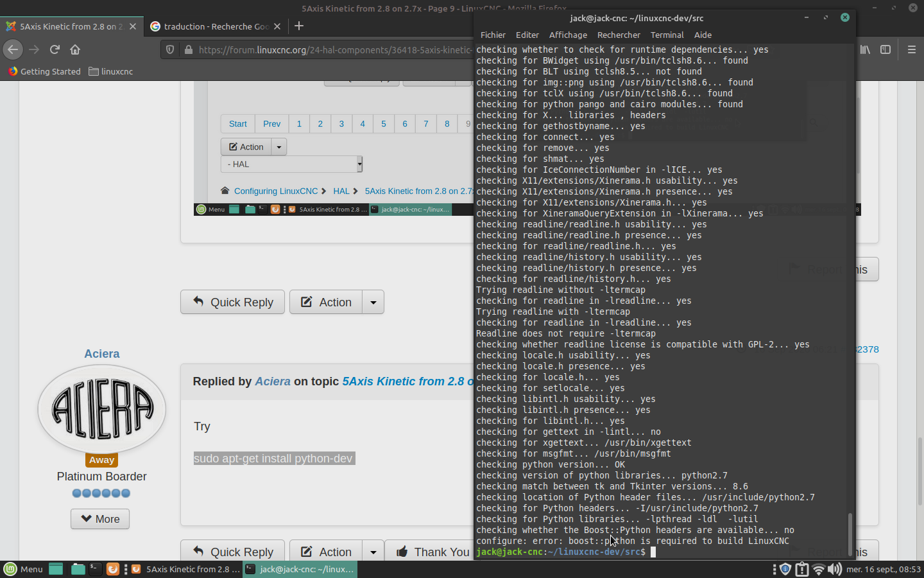Launch Firefox from the taskbar launcher

click(x=112, y=569)
